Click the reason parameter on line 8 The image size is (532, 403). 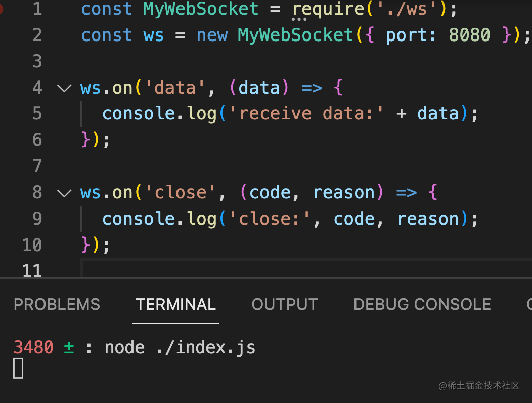coord(344,193)
